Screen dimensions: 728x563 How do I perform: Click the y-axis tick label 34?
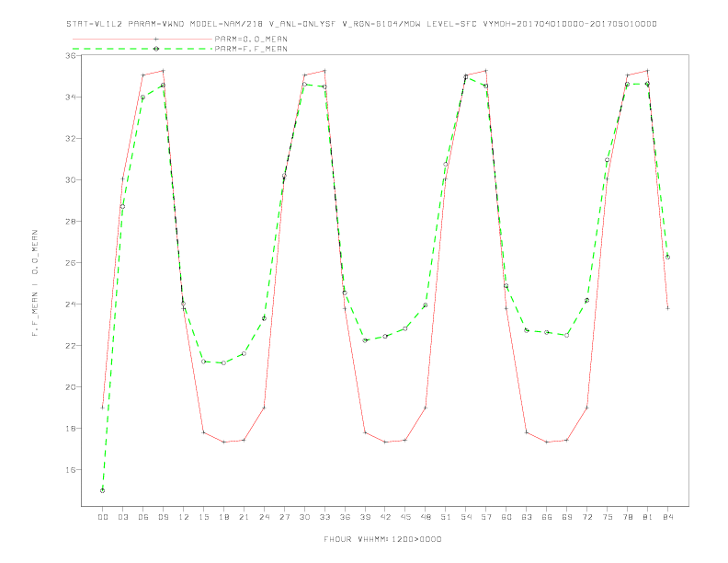click(x=71, y=98)
